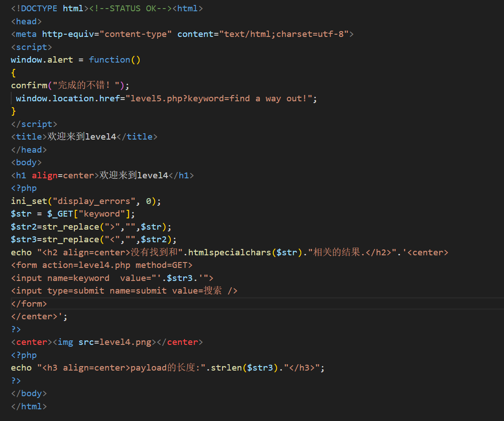Click the ini_set("display_errors", 0) line

coord(86,201)
